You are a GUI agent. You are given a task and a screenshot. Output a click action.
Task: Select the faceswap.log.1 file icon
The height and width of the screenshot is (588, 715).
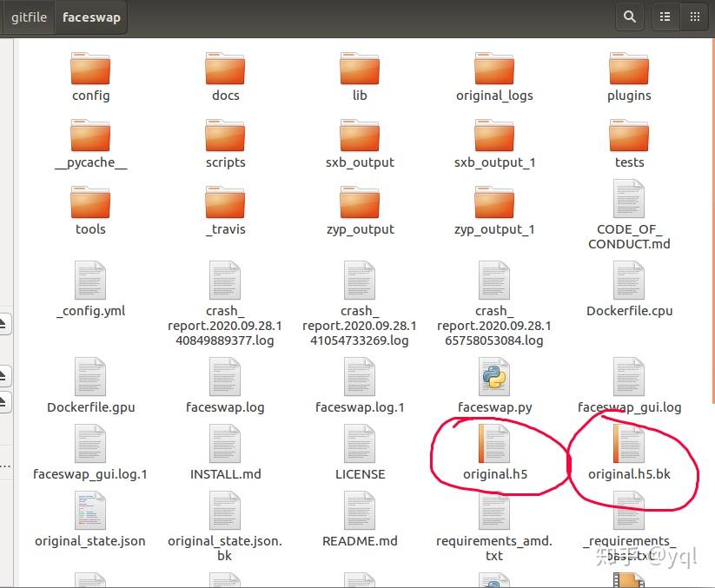360,377
